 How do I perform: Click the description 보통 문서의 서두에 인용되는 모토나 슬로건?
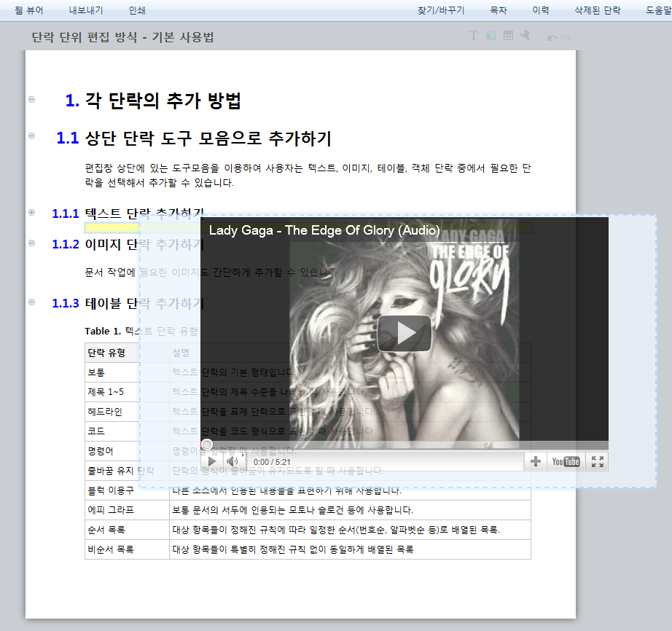(293, 510)
